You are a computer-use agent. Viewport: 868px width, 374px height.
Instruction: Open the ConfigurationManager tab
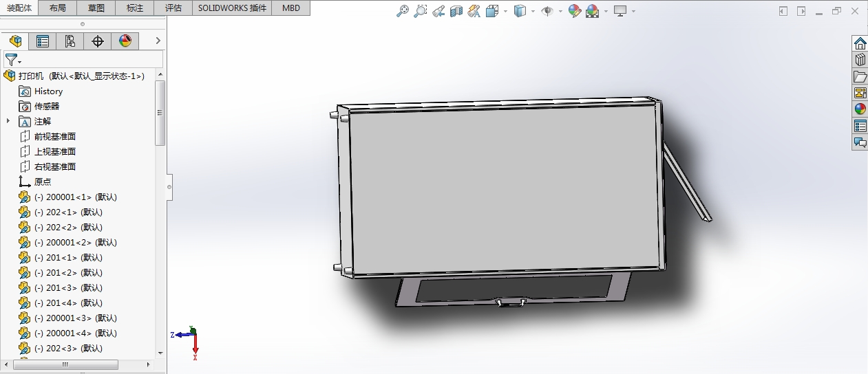tap(70, 41)
